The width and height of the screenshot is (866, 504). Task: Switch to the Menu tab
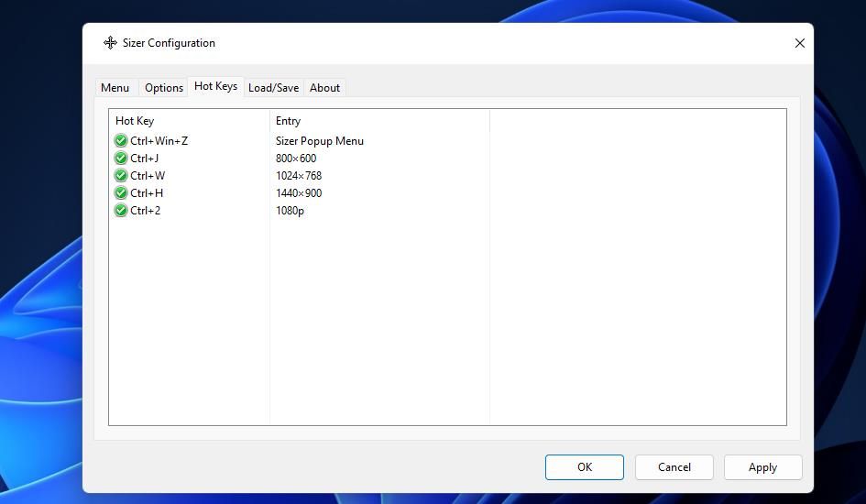tap(115, 88)
